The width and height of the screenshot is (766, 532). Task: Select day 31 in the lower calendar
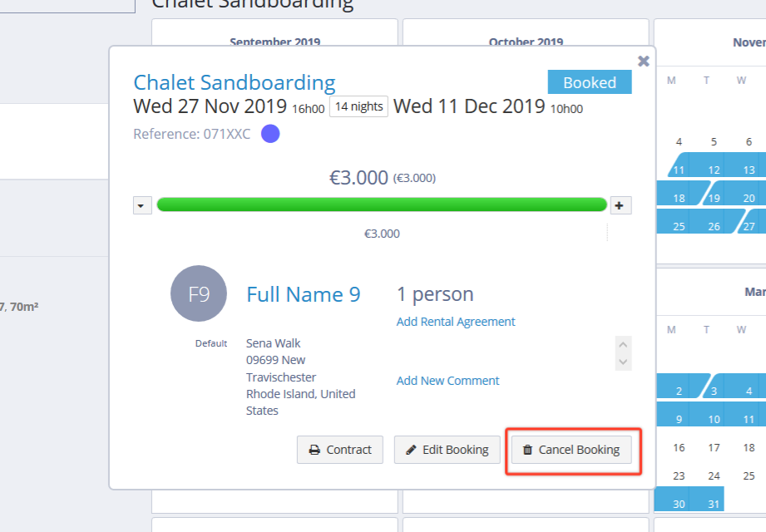[714, 504]
